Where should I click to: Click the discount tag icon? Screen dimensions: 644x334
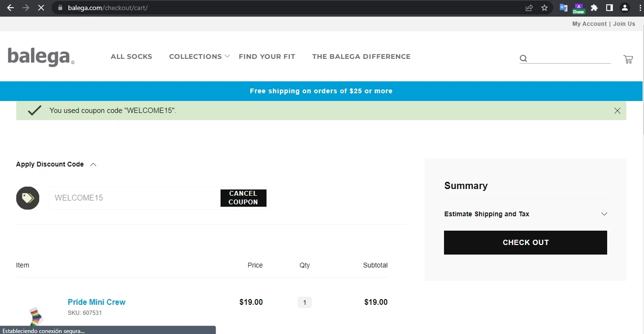coord(28,198)
